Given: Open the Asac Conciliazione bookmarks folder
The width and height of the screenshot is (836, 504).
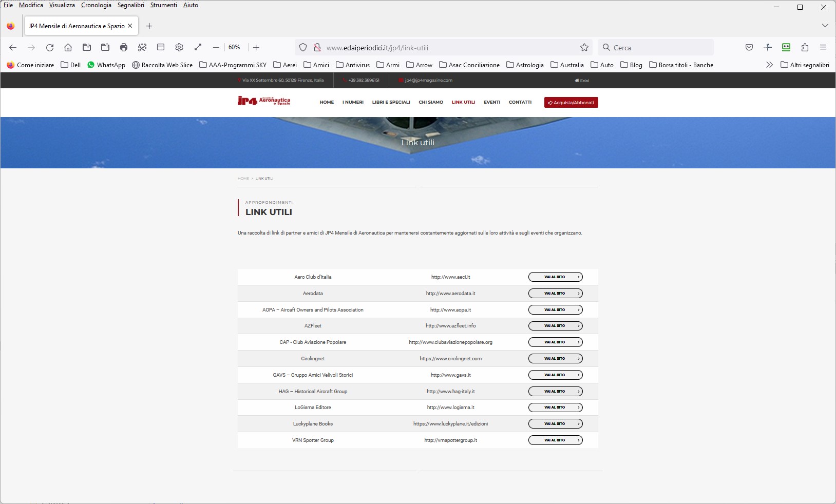Looking at the screenshot, I should (469, 65).
